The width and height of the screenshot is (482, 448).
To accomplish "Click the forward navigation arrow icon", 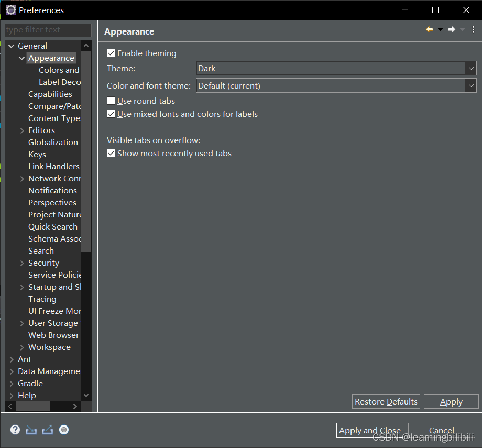I will pyautogui.click(x=452, y=29).
